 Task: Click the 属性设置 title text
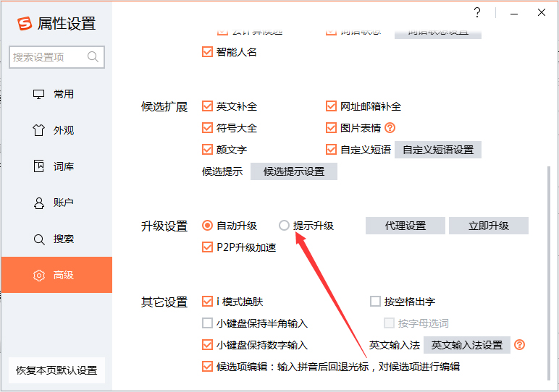(x=67, y=23)
